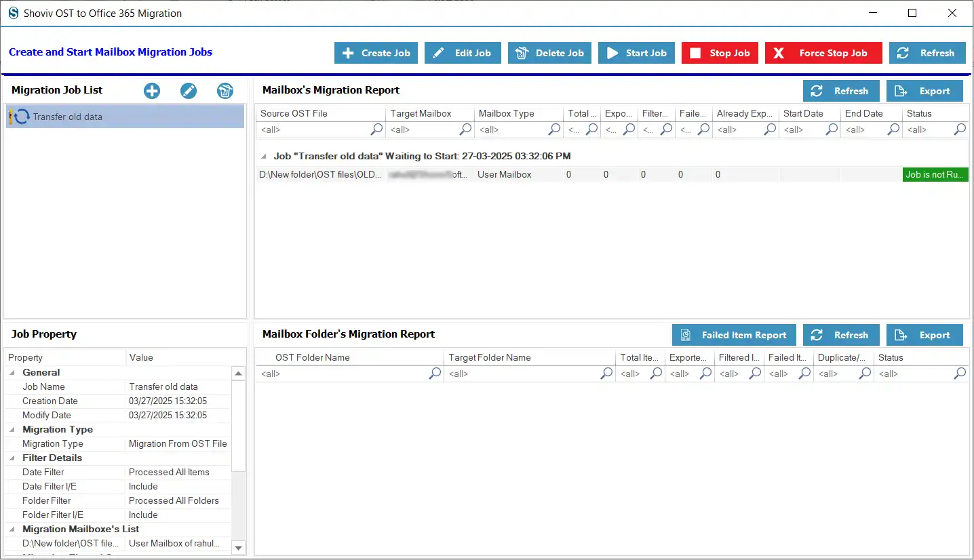The image size is (974, 560).
Task: Click search icon in Filtered Items folder filter
Action: 756,374
